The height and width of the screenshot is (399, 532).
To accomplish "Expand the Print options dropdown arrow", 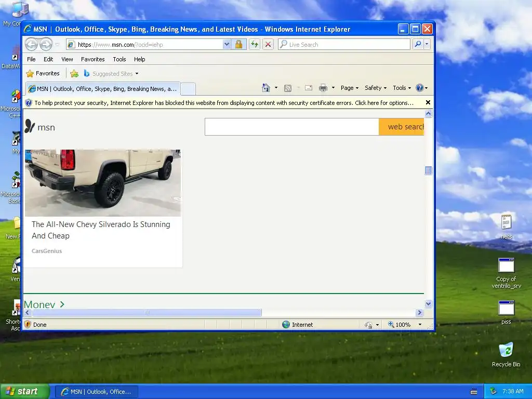I will pyautogui.click(x=333, y=88).
